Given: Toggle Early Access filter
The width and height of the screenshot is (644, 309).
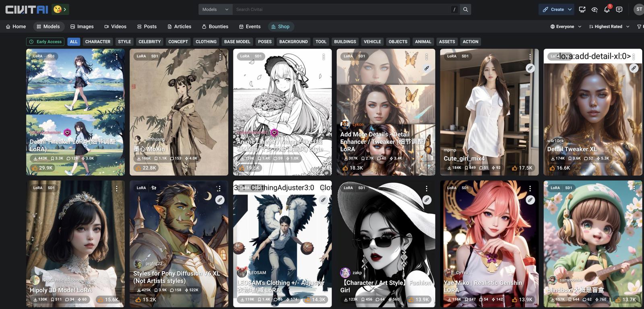Looking at the screenshot, I should click(x=45, y=41).
